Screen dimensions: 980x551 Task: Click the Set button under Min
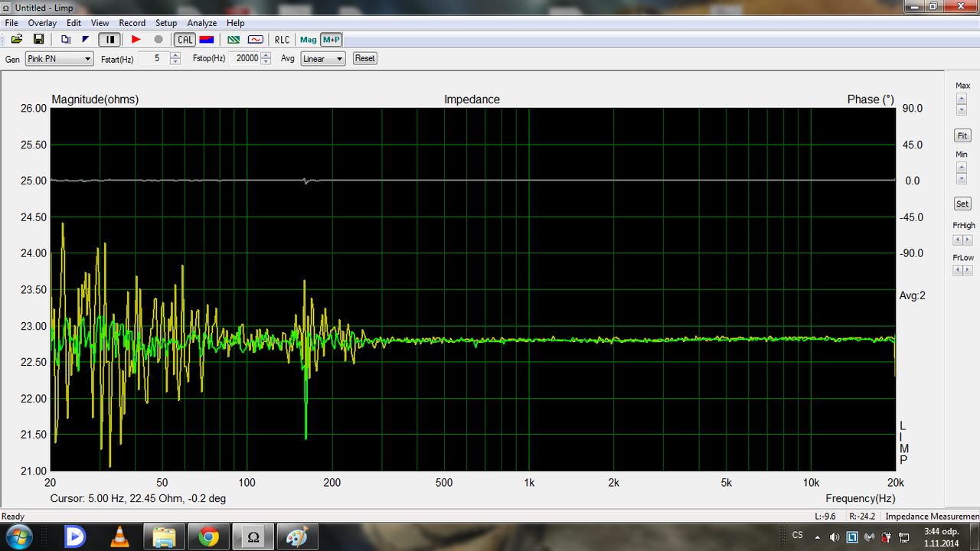click(x=962, y=204)
